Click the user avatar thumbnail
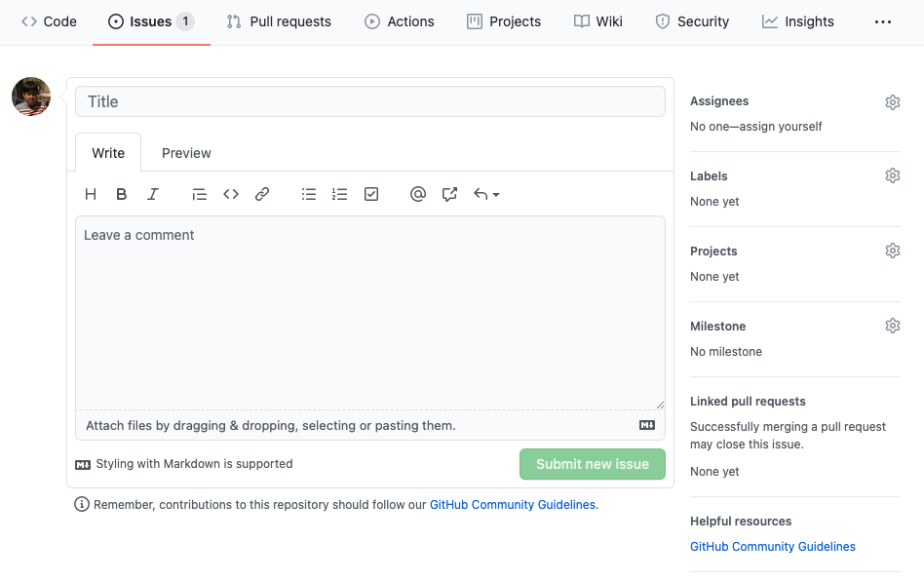This screenshot has width=924, height=581. click(31, 97)
